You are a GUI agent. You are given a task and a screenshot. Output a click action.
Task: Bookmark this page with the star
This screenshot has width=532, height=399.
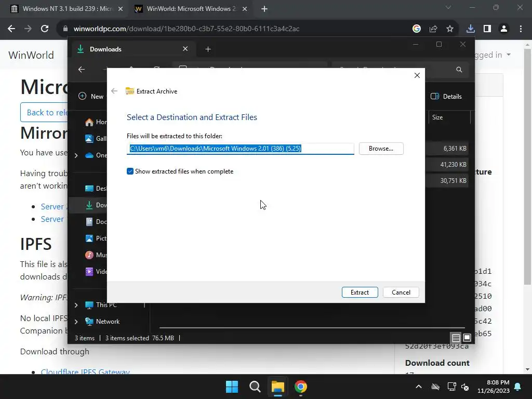tap(450, 29)
